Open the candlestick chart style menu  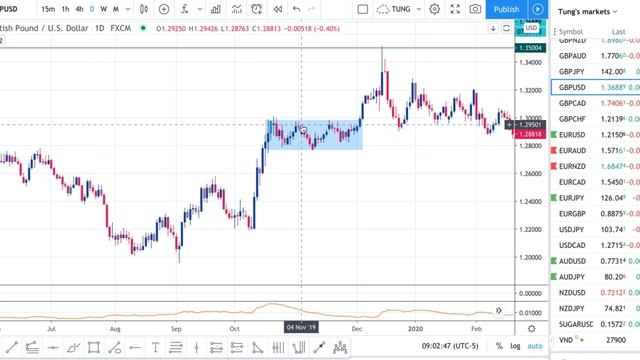(x=144, y=9)
